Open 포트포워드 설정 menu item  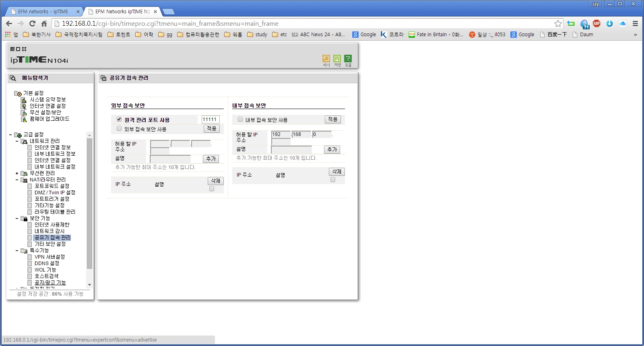tap(52, 186)
